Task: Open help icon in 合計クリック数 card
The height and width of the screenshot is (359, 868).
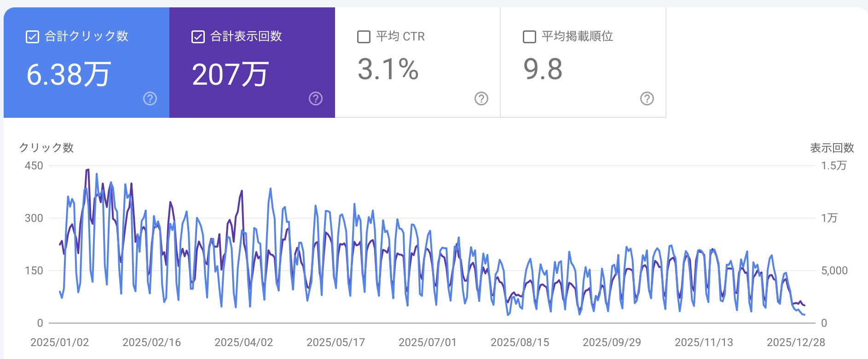Action: (x=150, y=98)
